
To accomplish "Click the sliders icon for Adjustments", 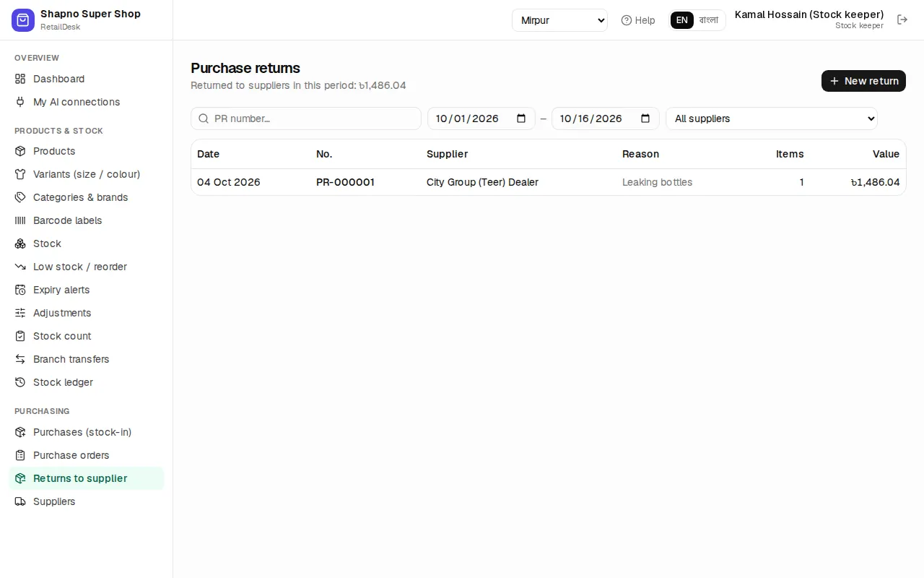I will 20,313.
